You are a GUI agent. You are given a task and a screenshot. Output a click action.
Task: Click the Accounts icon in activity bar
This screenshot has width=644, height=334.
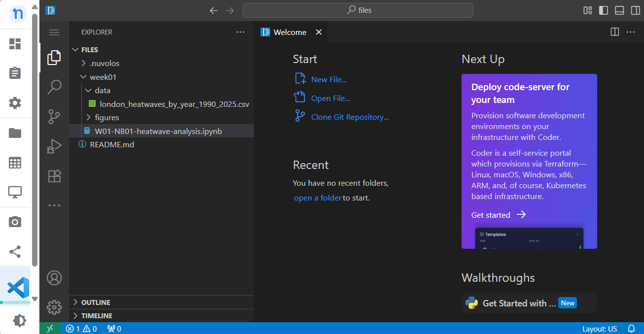point(54,278)
